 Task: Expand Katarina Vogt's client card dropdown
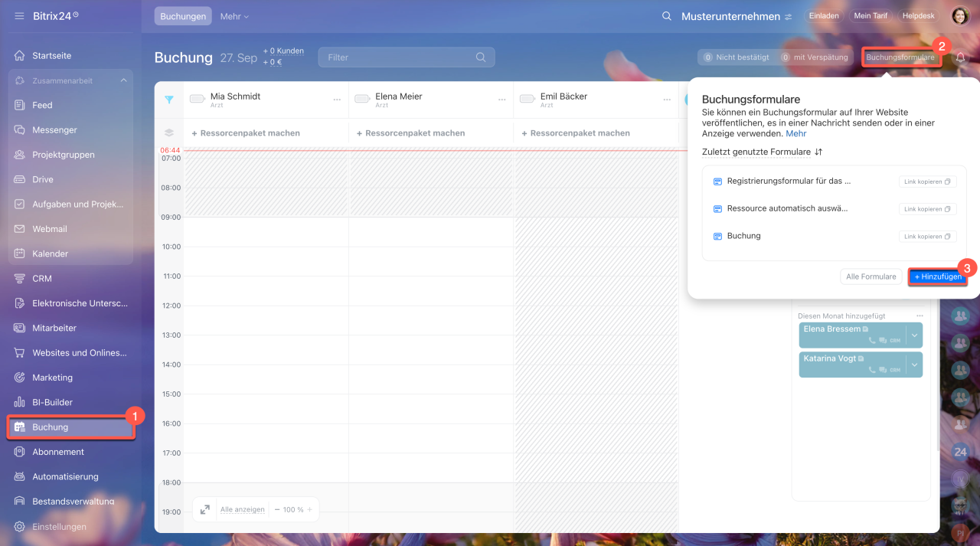[x=914, y=365]
